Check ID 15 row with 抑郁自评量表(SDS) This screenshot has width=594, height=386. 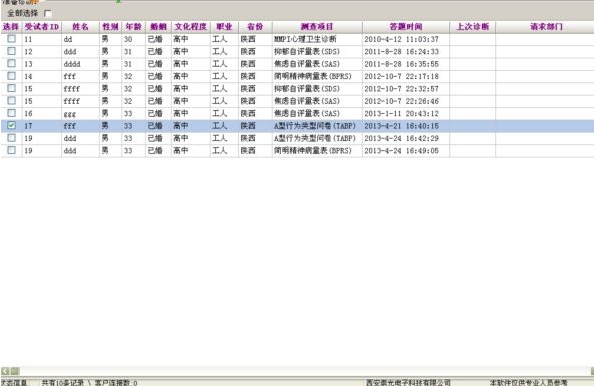coord(12,88)
